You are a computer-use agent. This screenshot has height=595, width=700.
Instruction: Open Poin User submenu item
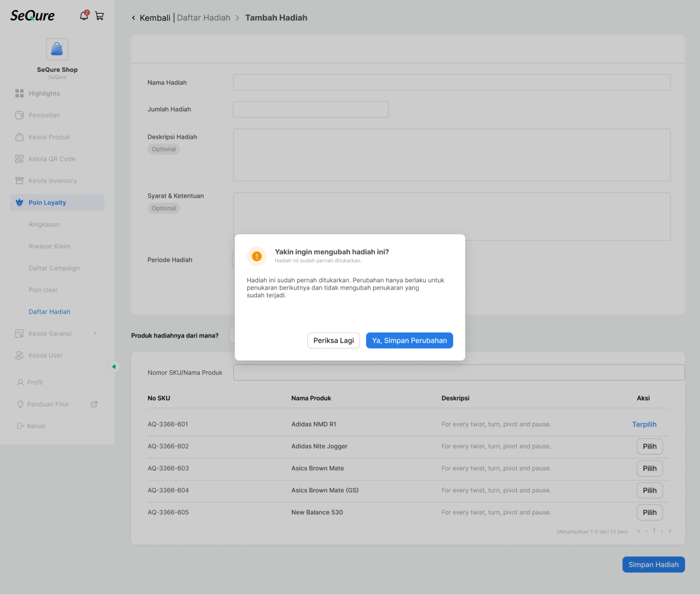(x=43, y=290)
